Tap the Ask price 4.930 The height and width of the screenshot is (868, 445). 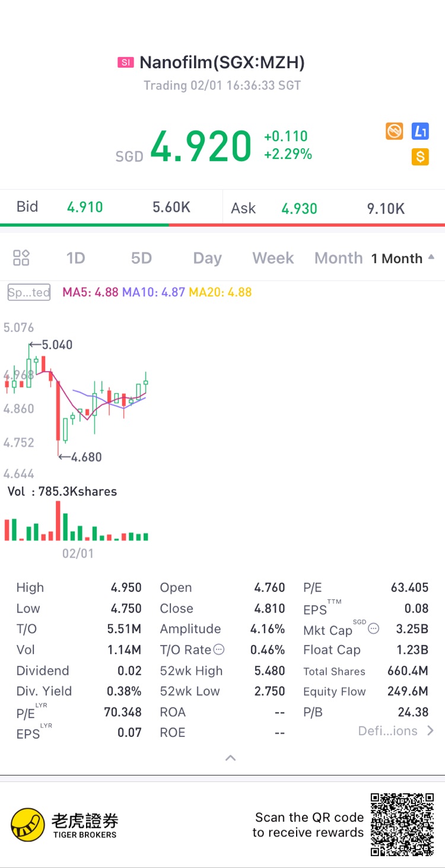click(299, 208)
